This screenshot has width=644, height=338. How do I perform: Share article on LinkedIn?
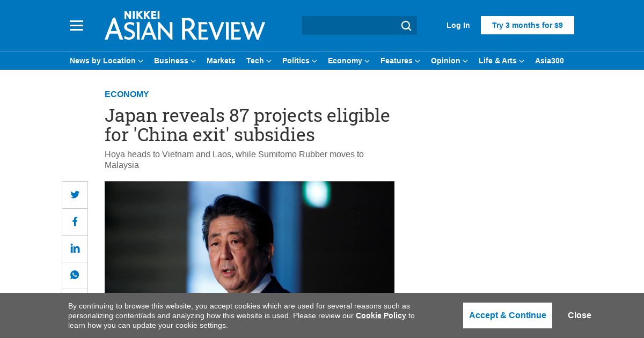[x=75, y=248]
